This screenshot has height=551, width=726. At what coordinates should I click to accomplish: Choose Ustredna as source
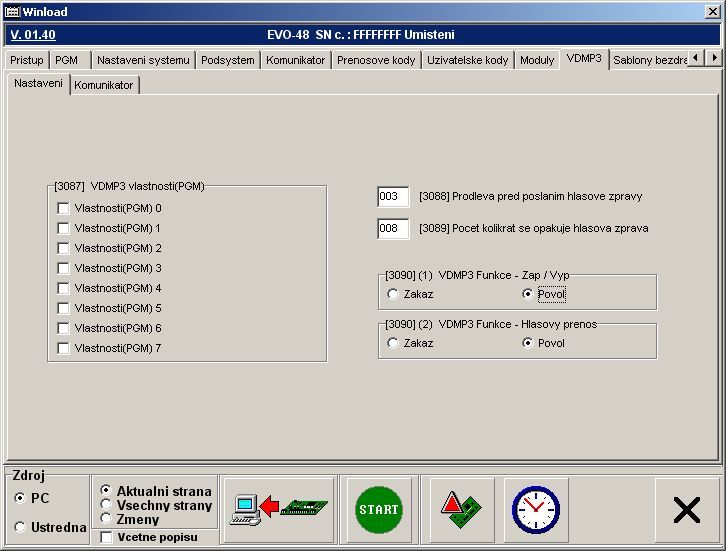click(x=20, y=527)
